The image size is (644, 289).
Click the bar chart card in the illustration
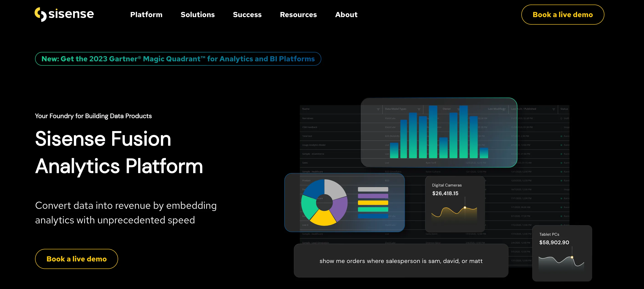pyautogui.click(x=439, y=132)
